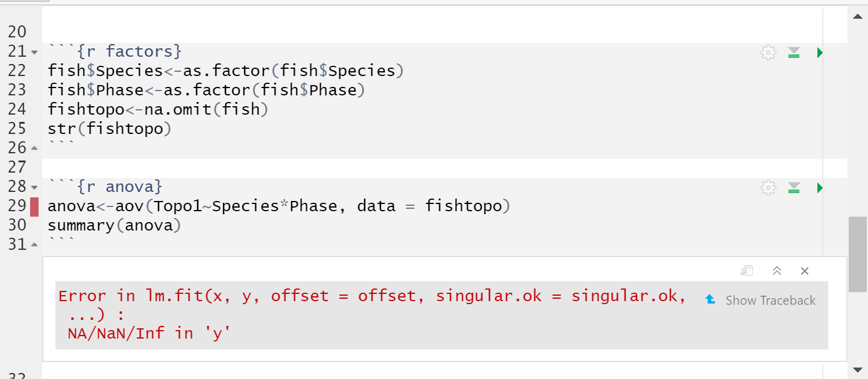Open chunk options gear for anova chunk
This screenshot has width=868, height=379.
[768, 188]
